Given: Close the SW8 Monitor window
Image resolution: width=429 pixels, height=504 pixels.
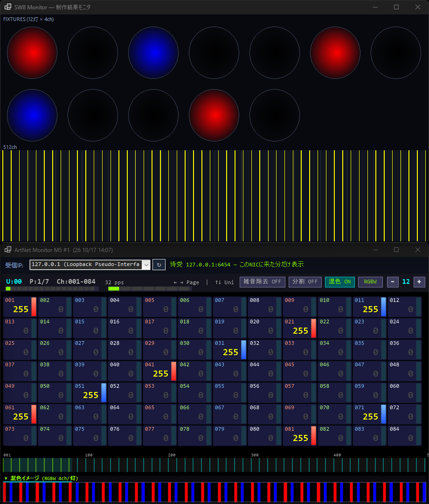Looking at the screenshot, I should click(x=417, y=7).
